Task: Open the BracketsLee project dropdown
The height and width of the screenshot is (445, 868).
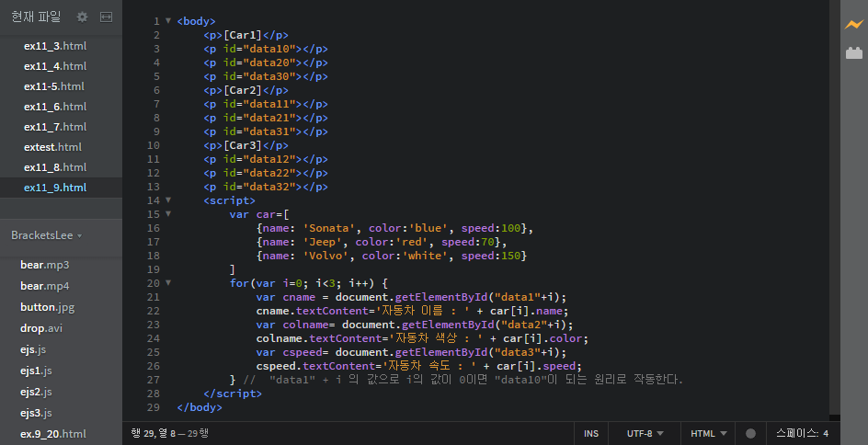Action: click(x=47, y=235)
